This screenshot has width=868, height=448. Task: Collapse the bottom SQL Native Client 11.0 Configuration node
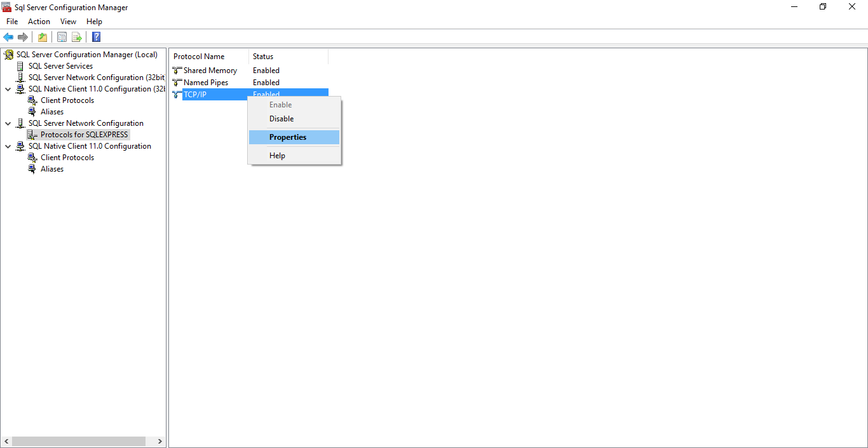coord(8,146)
